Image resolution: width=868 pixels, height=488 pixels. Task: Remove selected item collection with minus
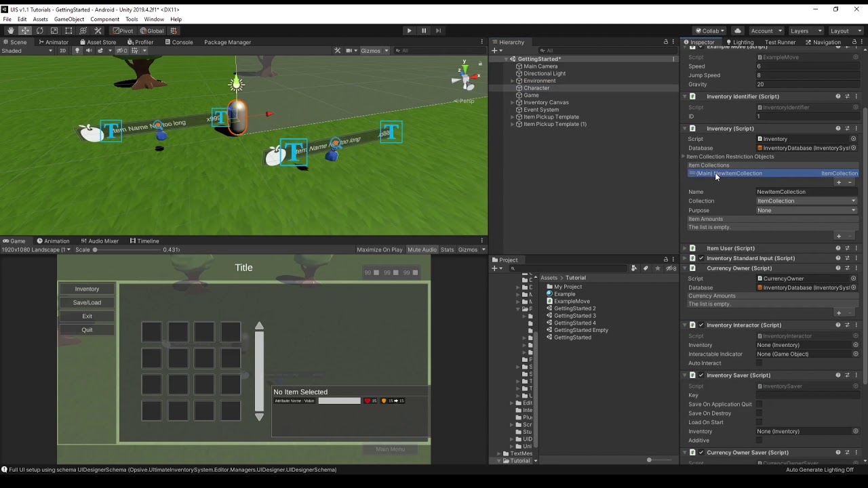[850, 182]
